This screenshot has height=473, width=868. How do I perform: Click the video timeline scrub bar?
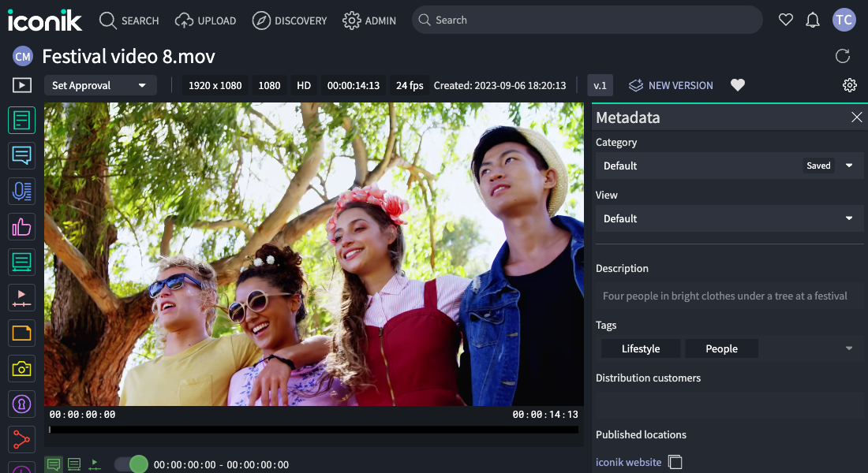313,430
